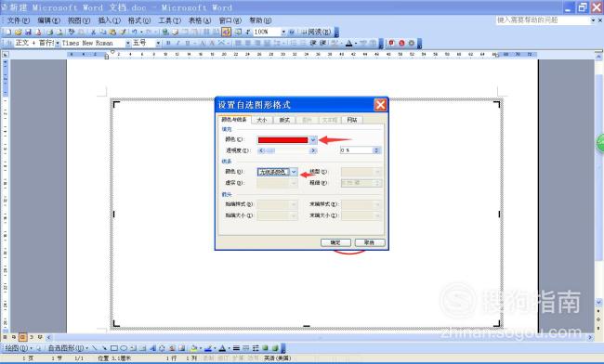Click the Line color icon in drawing toolbar
This screenshot has width=604, height=364.
click(x=208, y=348)
